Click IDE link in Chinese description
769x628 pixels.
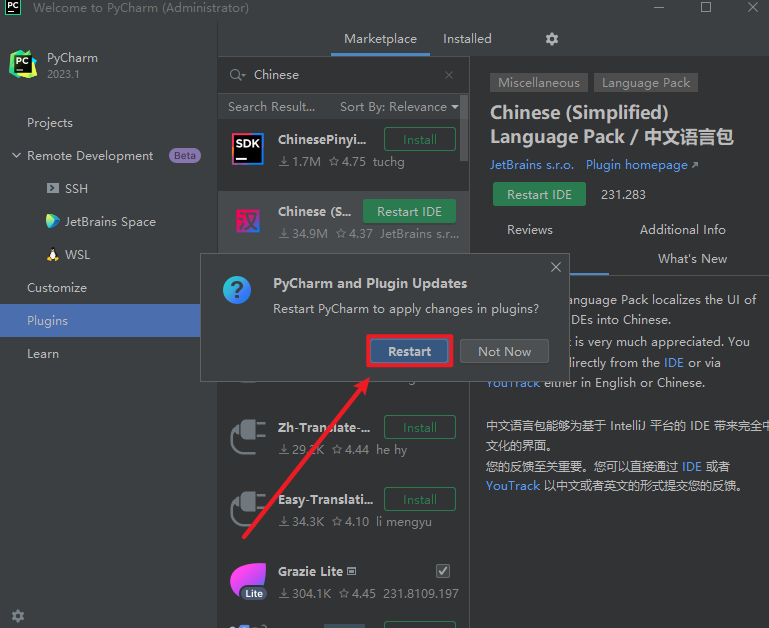coord(692,466)
